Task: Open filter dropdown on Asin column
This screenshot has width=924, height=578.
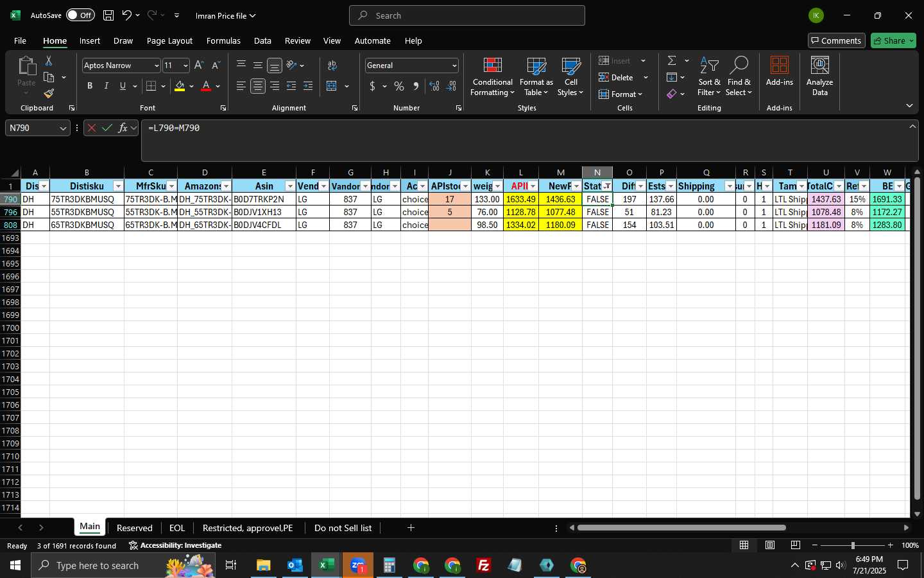Action: pyautogui.click(x=289, y=186)
